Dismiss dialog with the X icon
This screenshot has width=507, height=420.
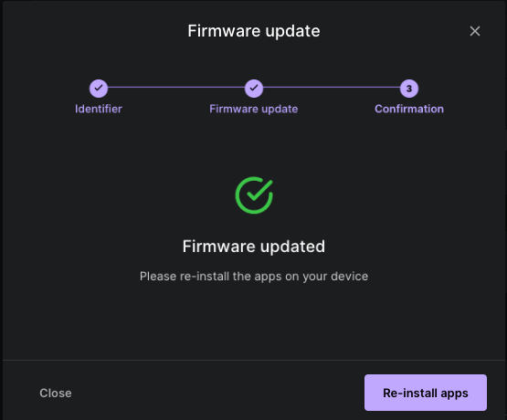click(x=475, y=31)
